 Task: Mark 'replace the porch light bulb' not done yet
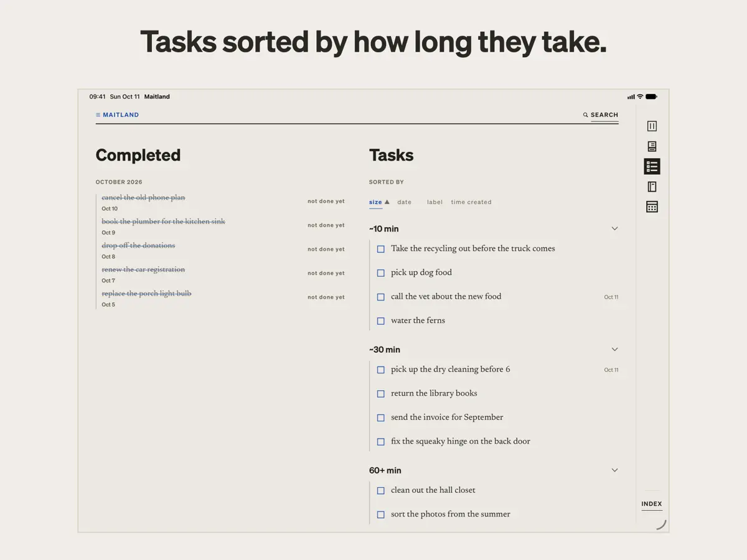326,297
